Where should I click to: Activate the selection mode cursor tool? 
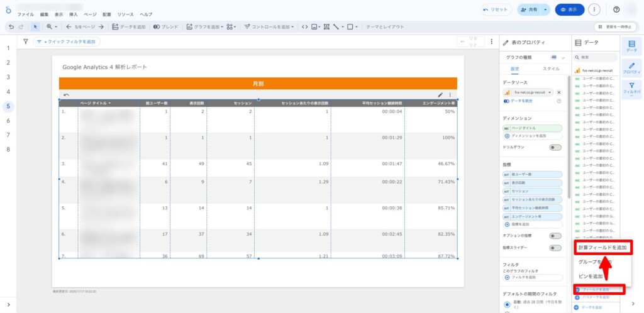click(x=35, y=27)
